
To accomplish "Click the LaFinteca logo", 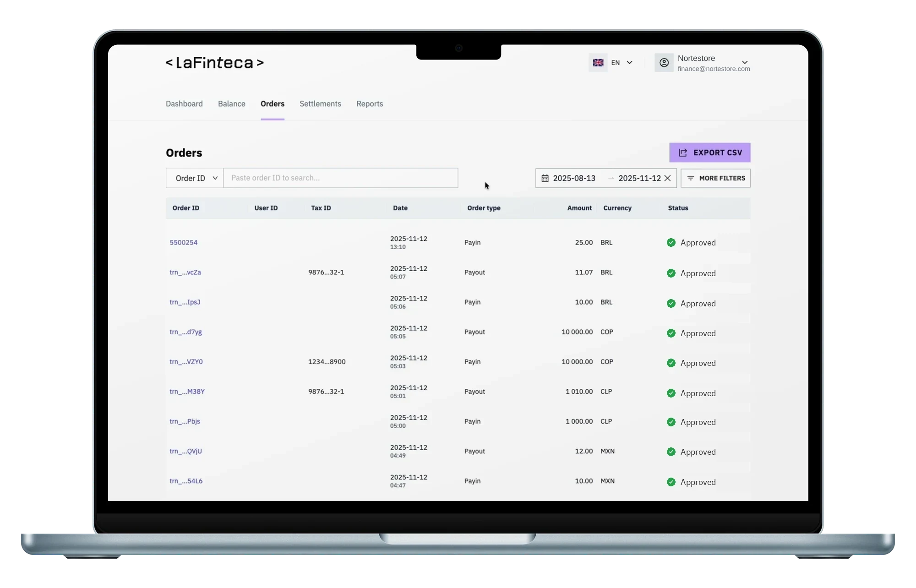I will coord(215,63).
